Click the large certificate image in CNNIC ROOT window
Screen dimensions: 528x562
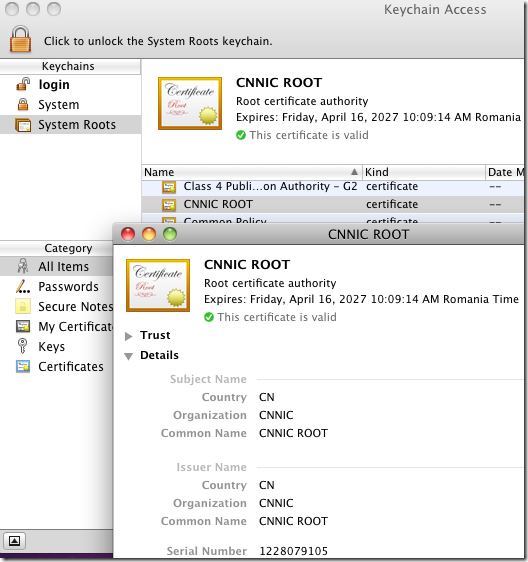coord(158,285)
